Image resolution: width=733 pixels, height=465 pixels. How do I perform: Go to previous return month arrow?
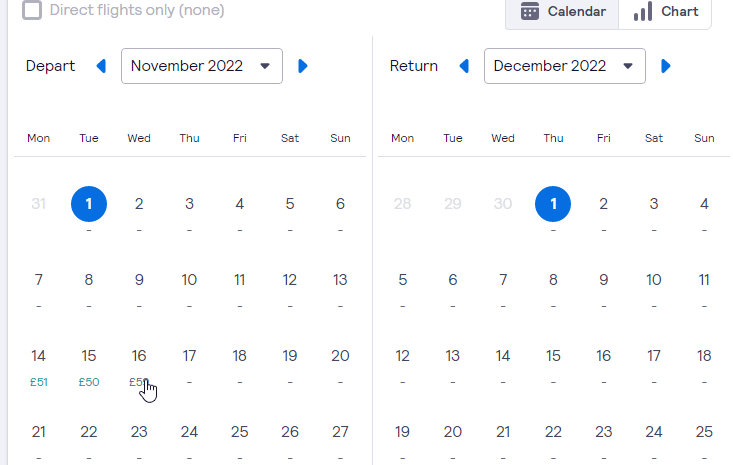[x=464, y=66]
